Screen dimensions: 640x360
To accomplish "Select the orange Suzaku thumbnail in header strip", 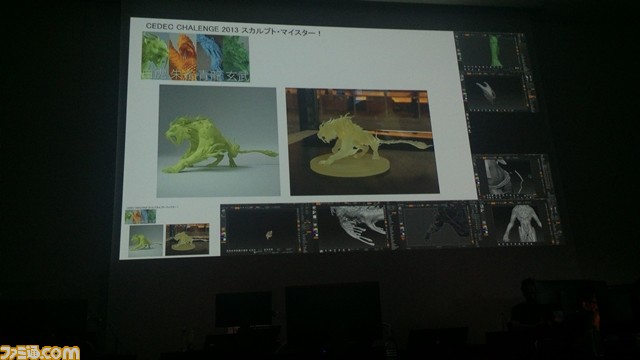I will coord(182,57).
